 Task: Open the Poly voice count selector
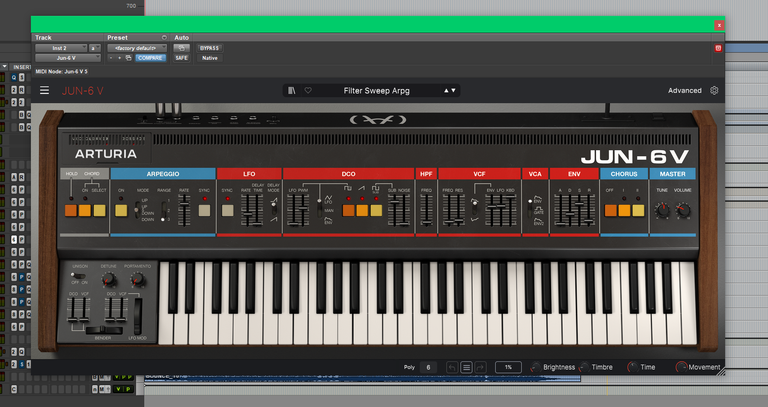428,367
